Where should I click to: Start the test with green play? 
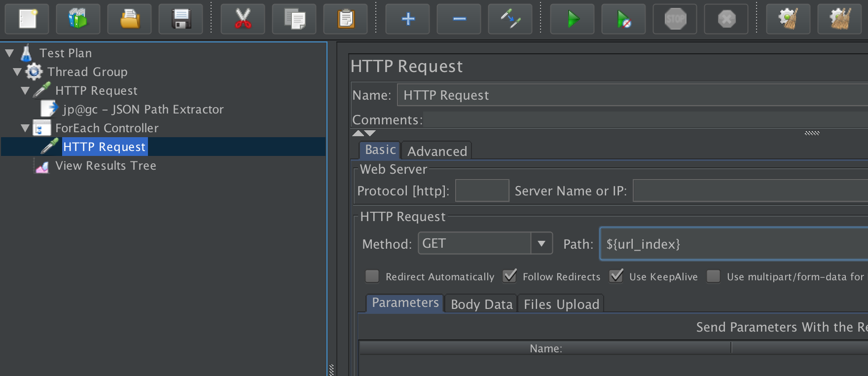pos(572,19)
